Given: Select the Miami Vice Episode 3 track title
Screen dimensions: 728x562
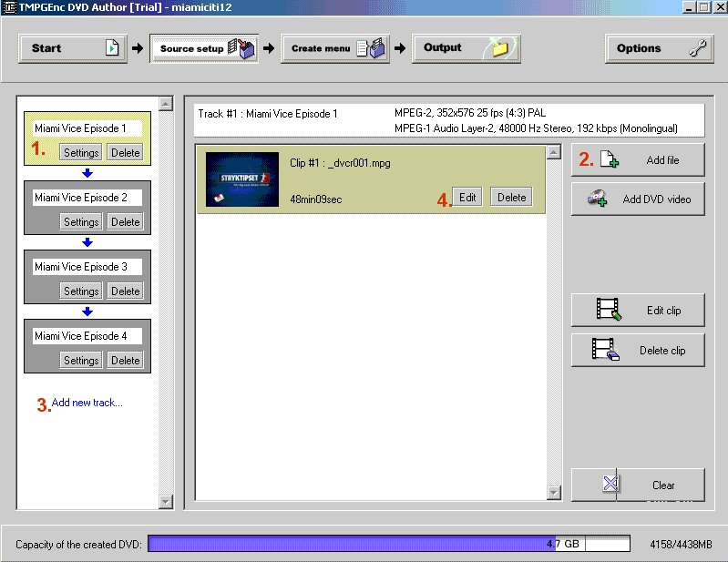Looking at the screenshot, I should (87, 267).
